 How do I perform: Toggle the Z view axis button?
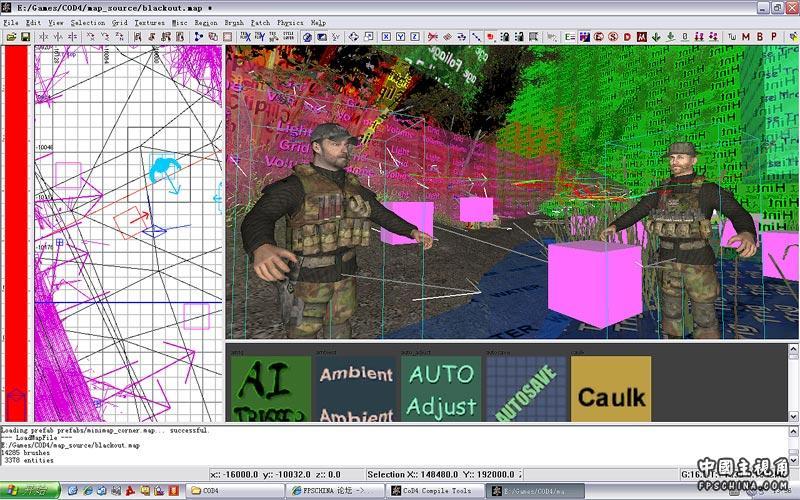pyautogui.click(x=415, y=37)
